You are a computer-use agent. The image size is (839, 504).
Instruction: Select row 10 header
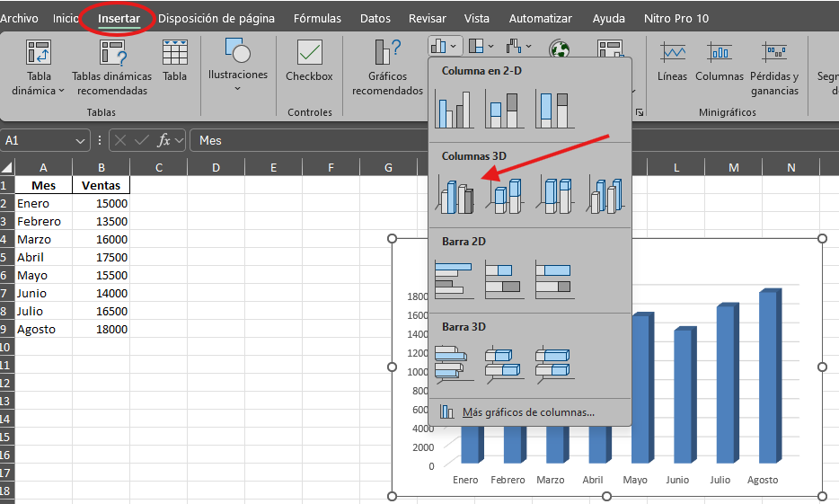(6, 348)
